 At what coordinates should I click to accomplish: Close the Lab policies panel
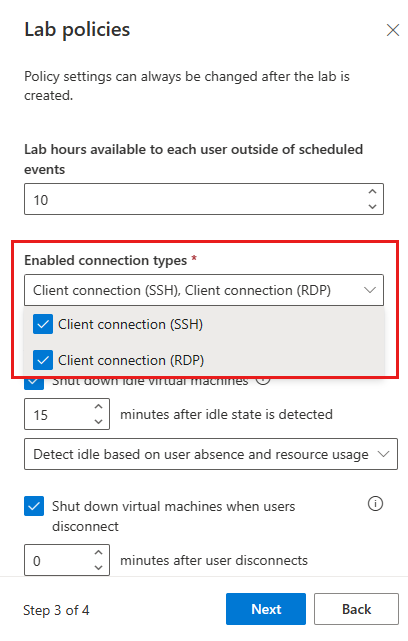click(392, 30)
